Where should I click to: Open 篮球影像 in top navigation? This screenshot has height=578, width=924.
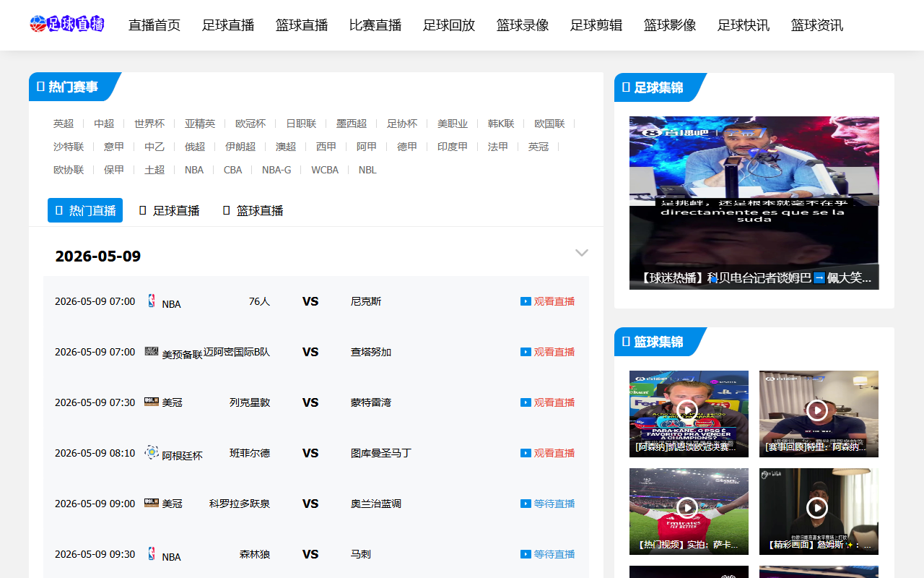click(670, 25)
